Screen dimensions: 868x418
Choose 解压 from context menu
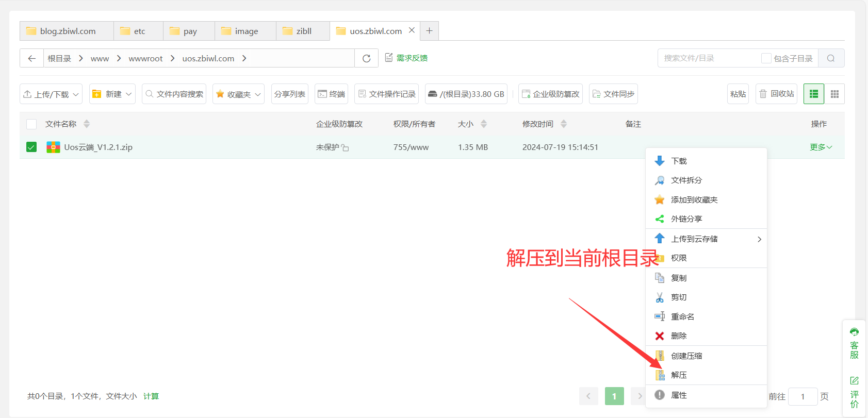pyautogui.click(x=706, y=375)
